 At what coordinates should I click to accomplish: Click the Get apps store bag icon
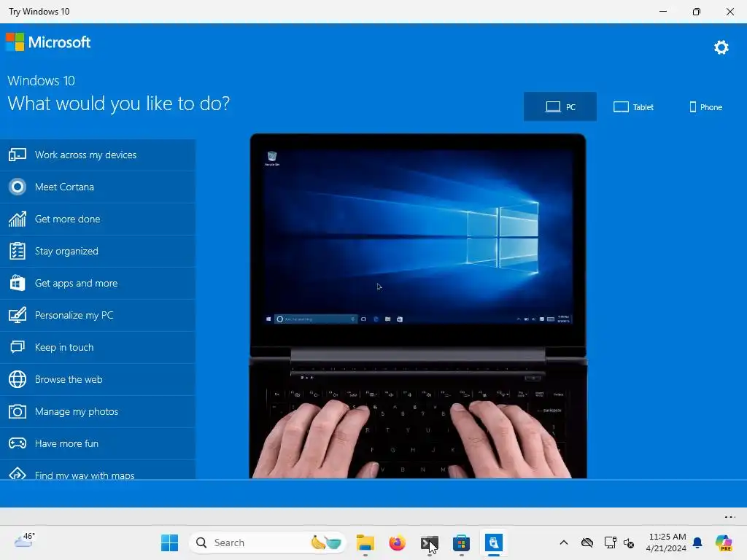[18, 283]
